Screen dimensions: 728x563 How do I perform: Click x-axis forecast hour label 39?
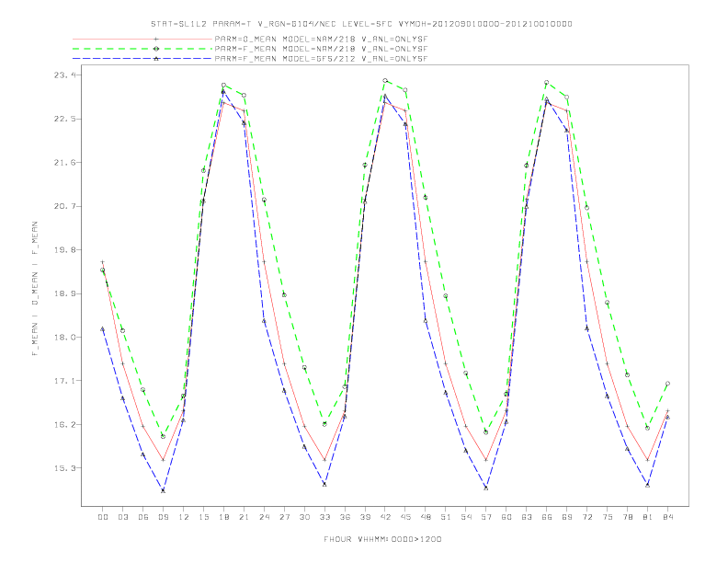(365, 517)
